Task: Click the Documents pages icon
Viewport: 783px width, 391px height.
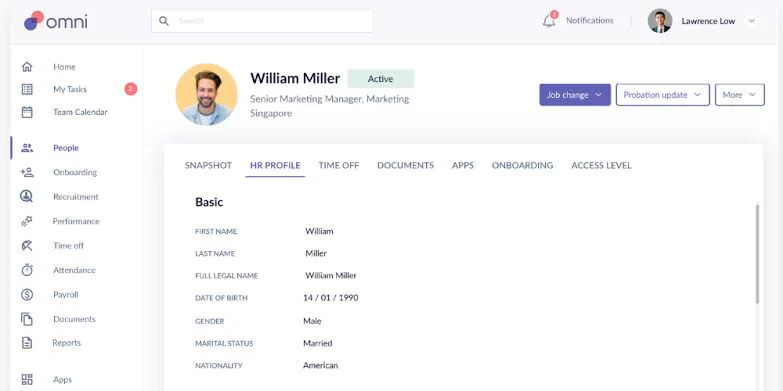Action: 27,319
